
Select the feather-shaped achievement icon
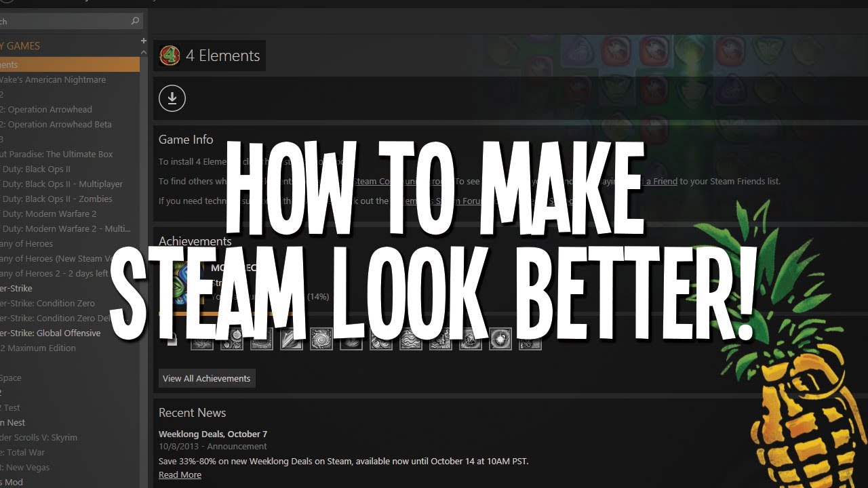pyautogui.click(x=292, y=339)
